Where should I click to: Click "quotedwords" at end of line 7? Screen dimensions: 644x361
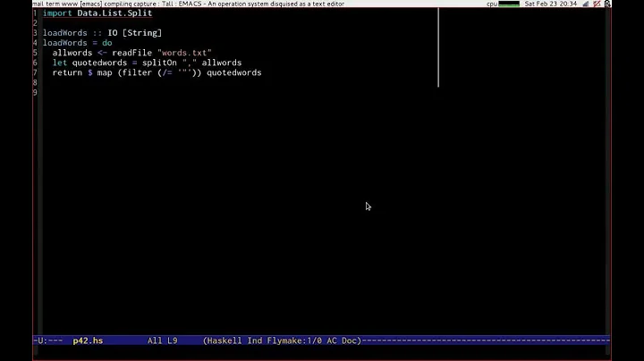click(234, 72)
